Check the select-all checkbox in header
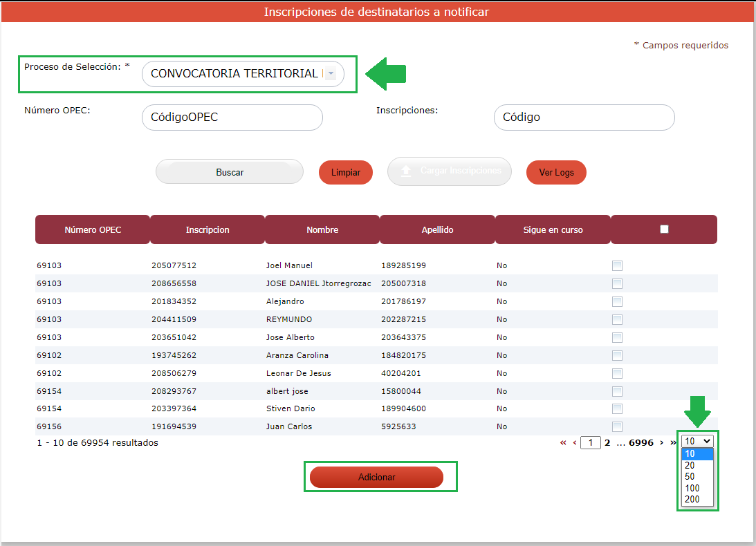This screenshot has width=756, height=546. tap(664, 229)
